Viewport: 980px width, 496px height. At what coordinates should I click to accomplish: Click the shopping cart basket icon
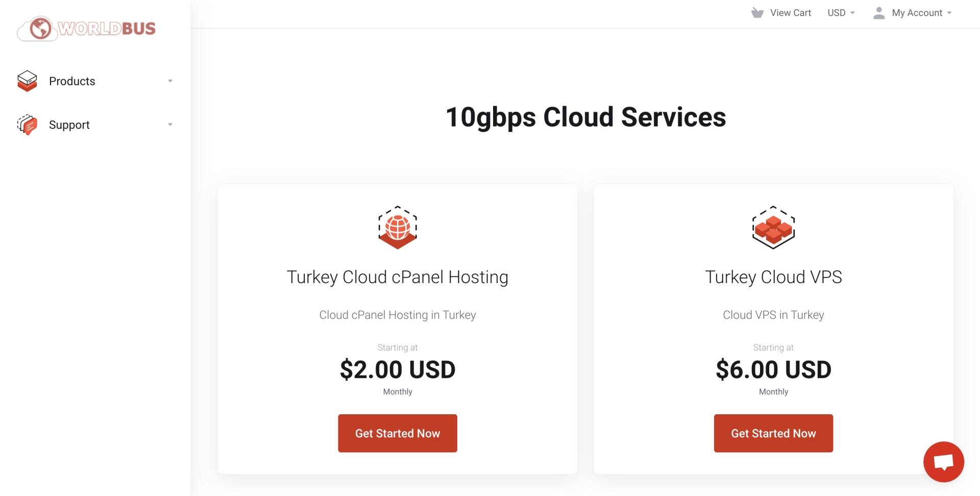point(757,13)
